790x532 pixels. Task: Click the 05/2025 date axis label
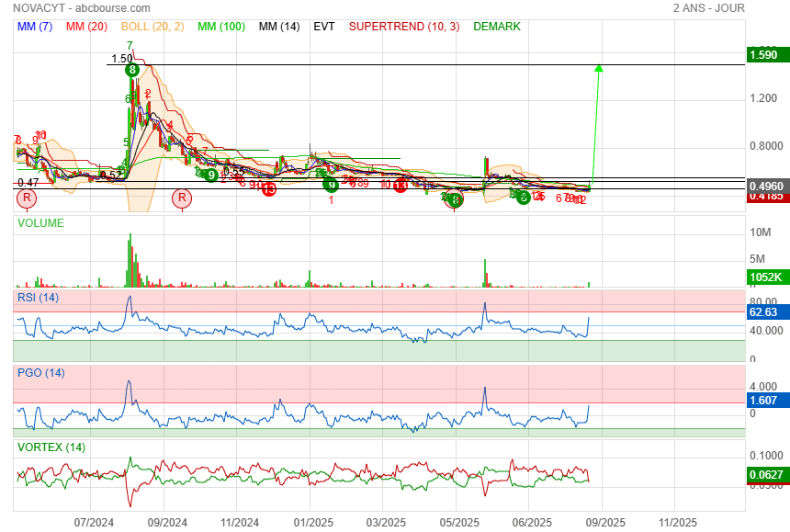459,523
